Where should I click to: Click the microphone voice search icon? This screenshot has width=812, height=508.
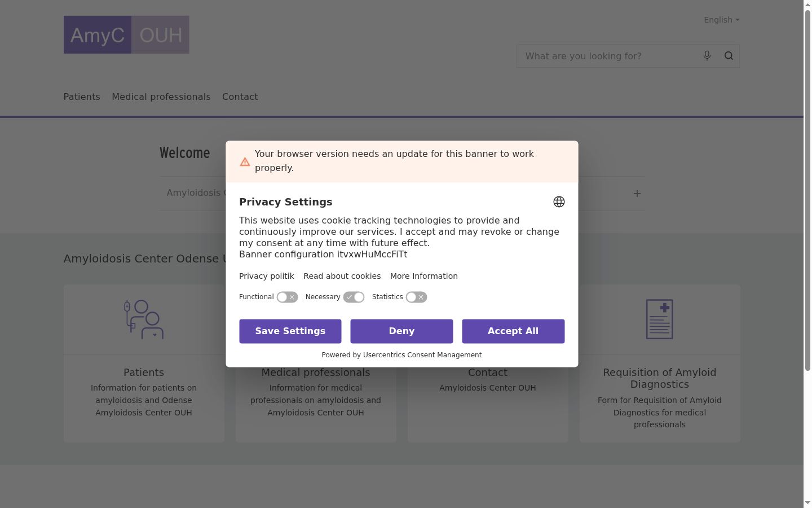707,55
